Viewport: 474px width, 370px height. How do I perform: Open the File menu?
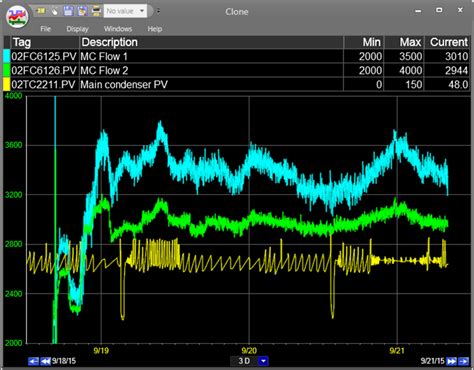click(46, 29)
